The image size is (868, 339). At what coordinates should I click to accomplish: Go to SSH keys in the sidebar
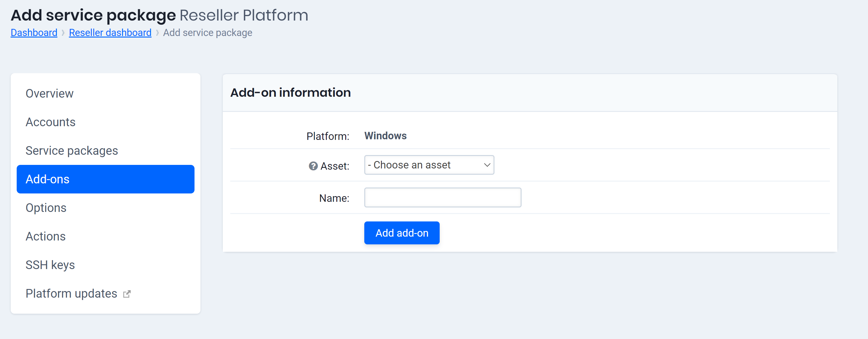pyautogui.click(x=105, y=265)
